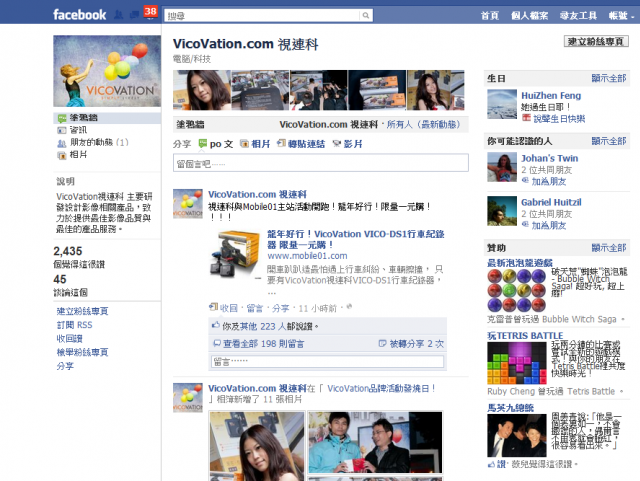Open 尋友工具 find friends in top bar

tap(578, 16)
